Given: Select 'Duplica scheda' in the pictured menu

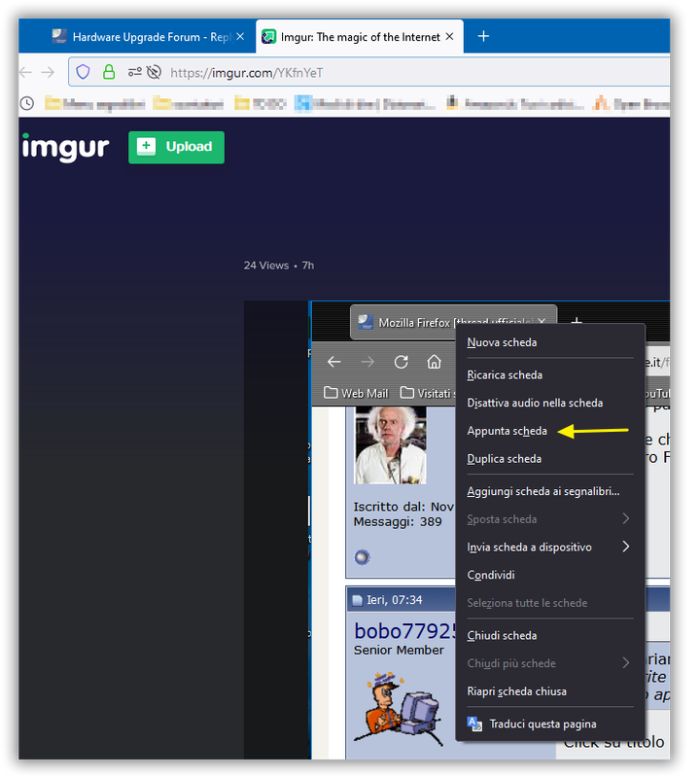Looking at the screenshot, I should click(x=550, y=458).
